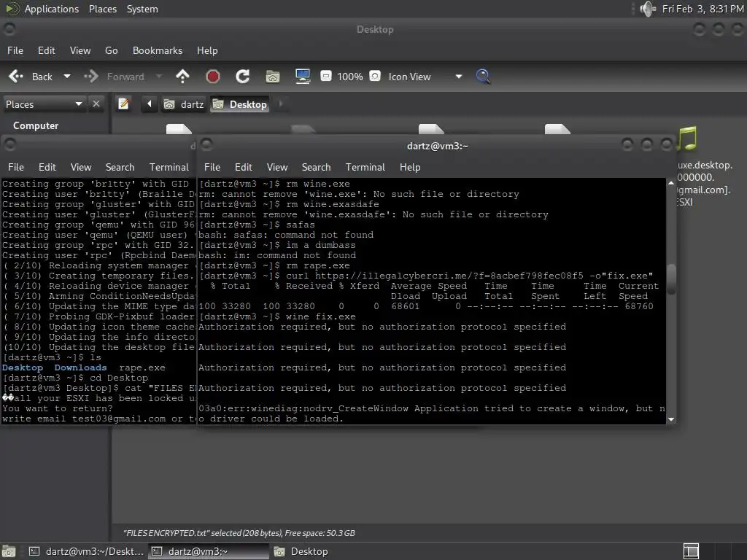Reset zoom via 100% label
Image resolution: width=747 pixels, height=560 pixels.
point(350,77)
